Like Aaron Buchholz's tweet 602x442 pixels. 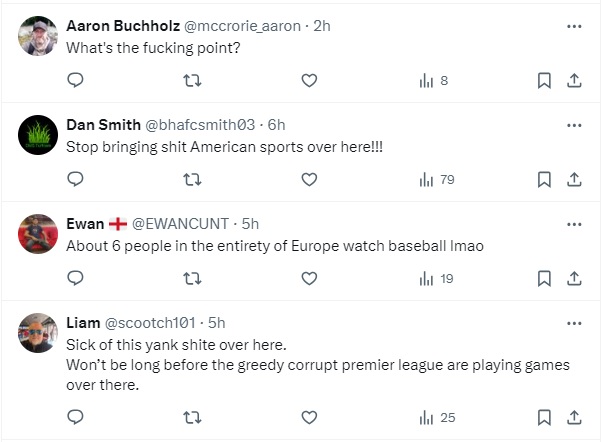[x=309, y=81]
